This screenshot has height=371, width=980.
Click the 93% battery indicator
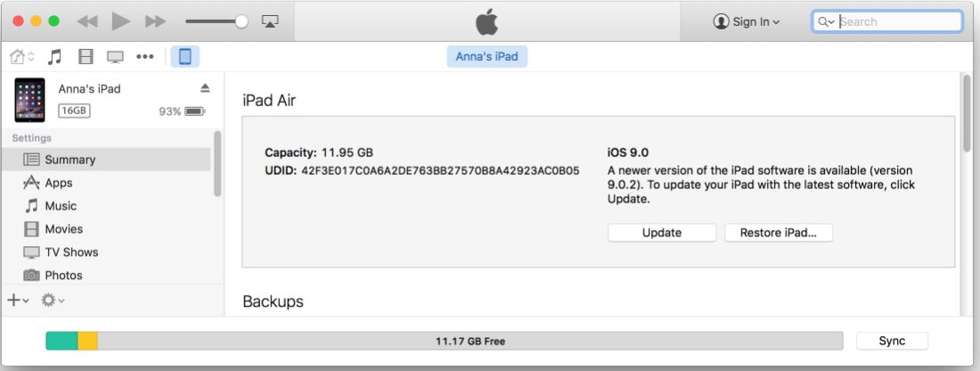pyautogui.click(x=182, y=111)
